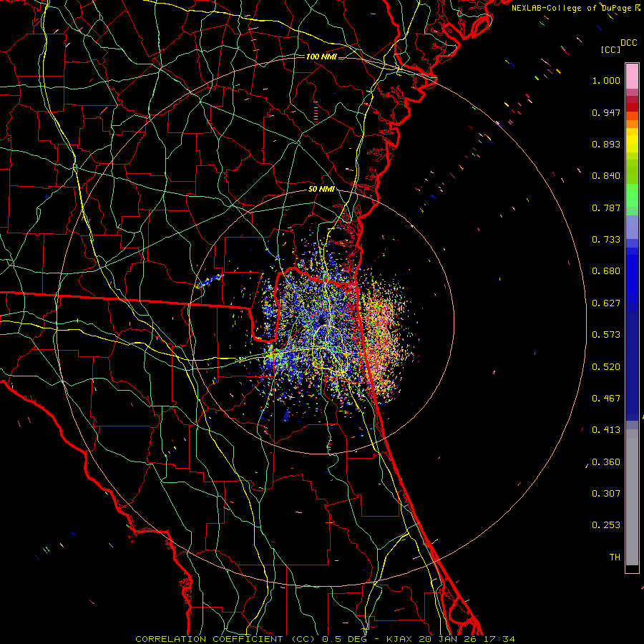Select the 0.413 scale value
The height and width of the screenshot is (644, 644).
606,430
